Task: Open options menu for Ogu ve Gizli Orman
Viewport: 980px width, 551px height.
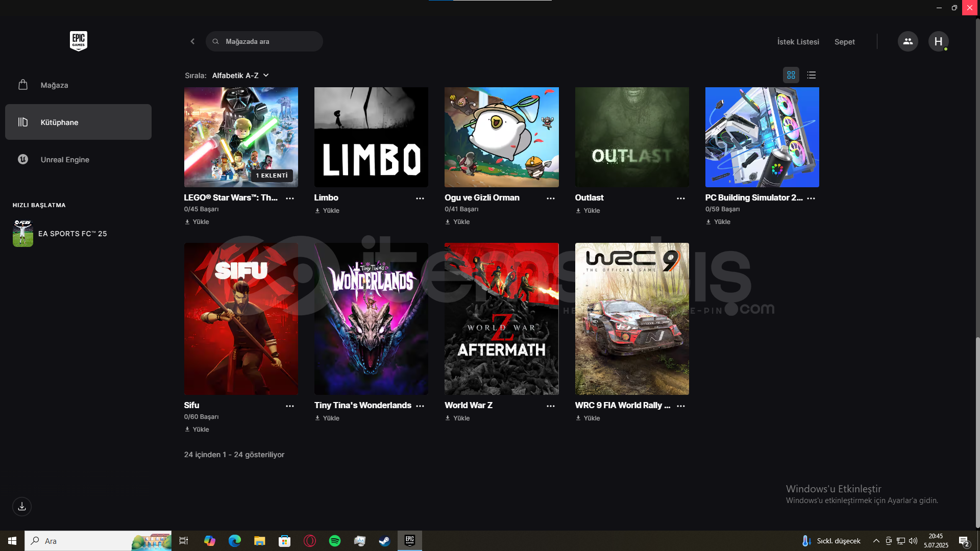Action: [551, 198]
